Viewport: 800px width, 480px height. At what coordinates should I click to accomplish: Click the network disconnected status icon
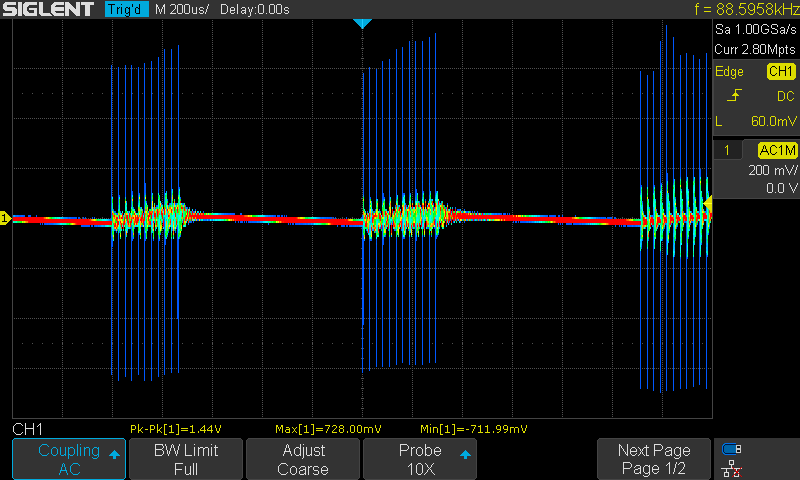point(731,468)
